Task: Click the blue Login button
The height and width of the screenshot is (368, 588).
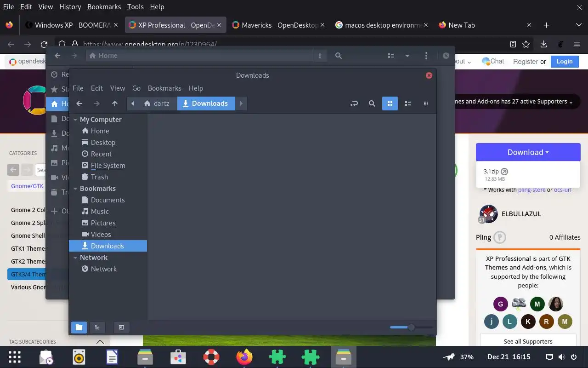Action: 565,61
